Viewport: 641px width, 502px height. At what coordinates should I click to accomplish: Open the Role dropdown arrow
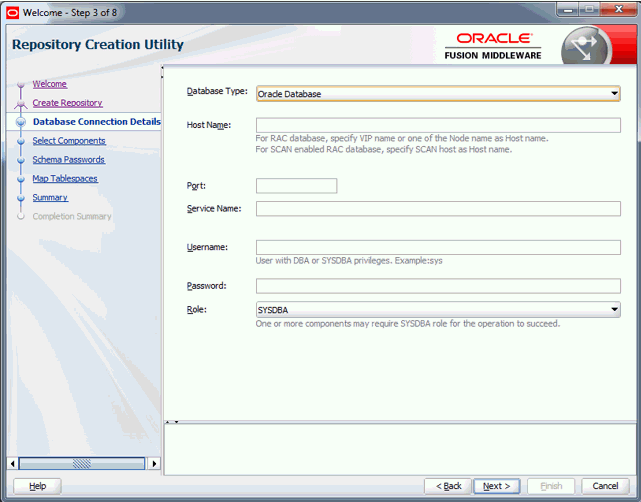pyautogui.click(x=614, y=309)
